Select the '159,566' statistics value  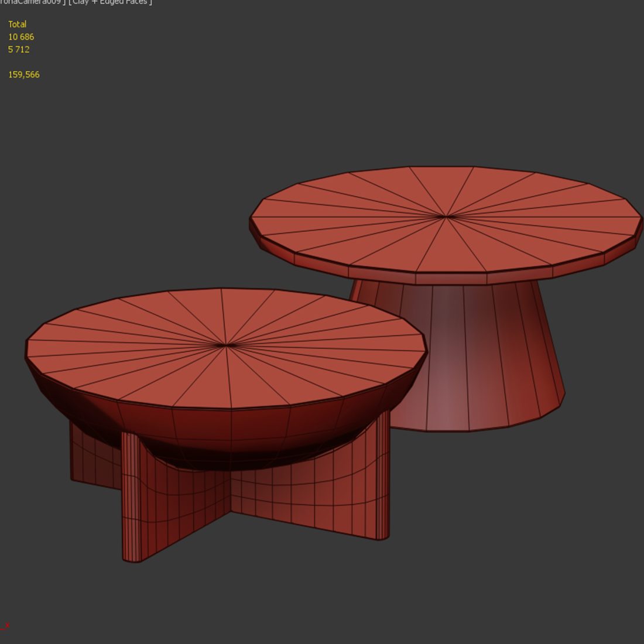click(24, 74)
